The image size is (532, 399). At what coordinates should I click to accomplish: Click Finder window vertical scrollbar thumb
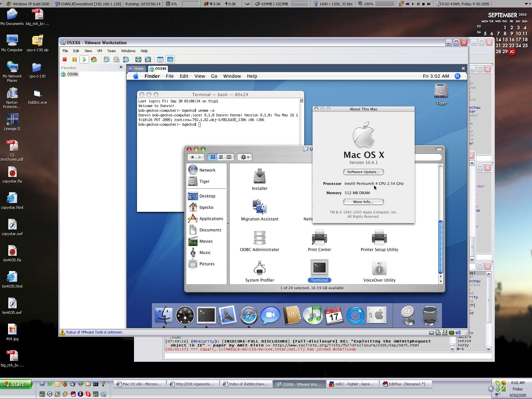441,247
